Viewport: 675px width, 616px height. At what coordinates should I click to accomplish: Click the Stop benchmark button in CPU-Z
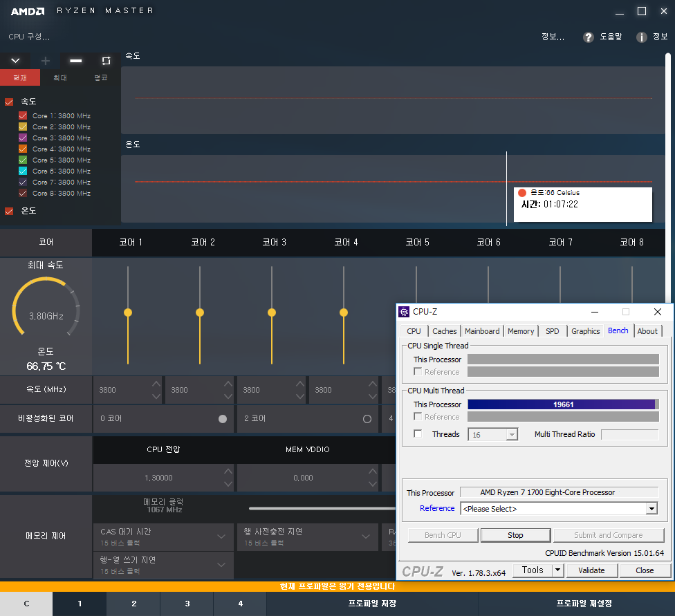(515, 535)
